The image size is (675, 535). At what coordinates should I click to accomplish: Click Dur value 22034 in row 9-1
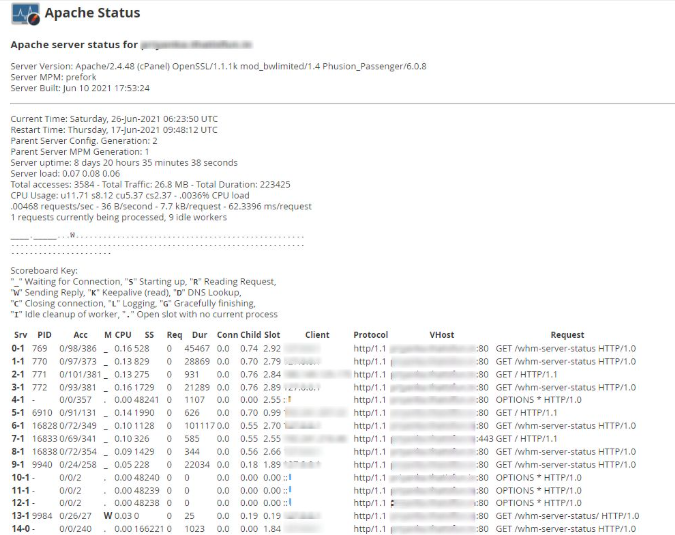coord(197,465)
